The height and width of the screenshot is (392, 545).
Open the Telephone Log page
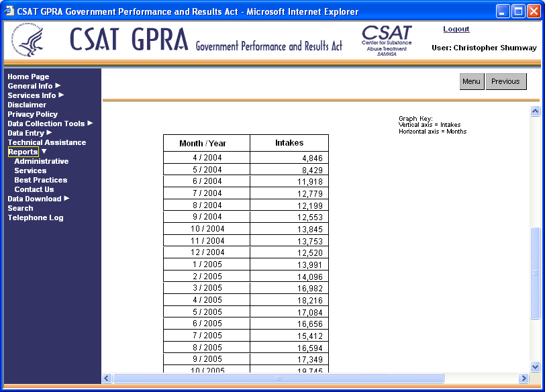[x=35, y=217]
